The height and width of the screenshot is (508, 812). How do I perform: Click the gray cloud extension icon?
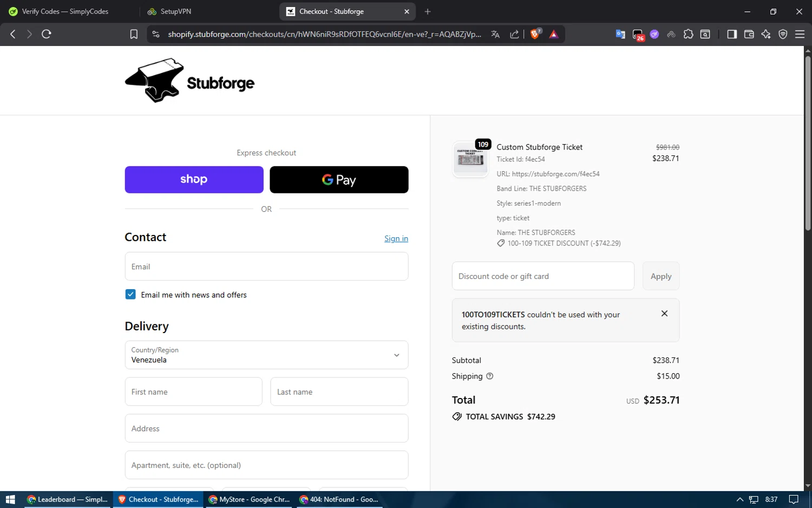pos(671,34)
